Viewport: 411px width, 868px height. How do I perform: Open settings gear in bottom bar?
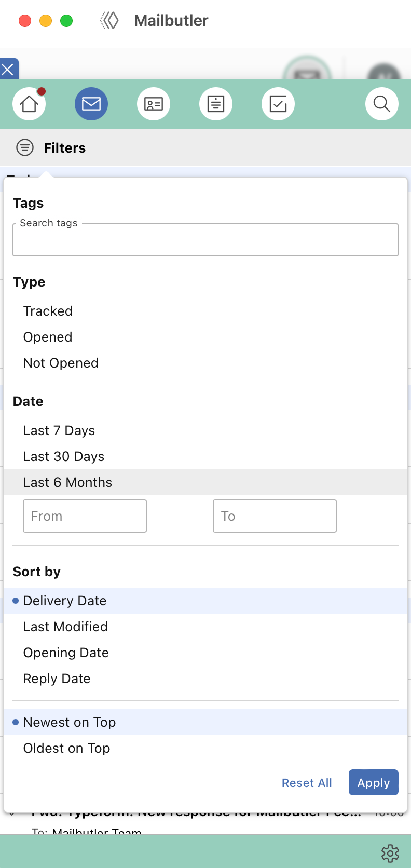tap(390, 853)
